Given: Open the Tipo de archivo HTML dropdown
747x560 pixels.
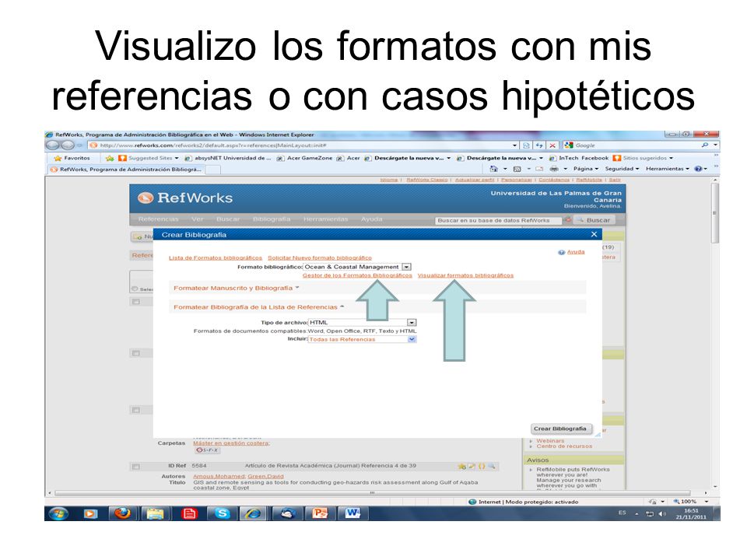Looking at the screenshot, I should tap(412, 322).
